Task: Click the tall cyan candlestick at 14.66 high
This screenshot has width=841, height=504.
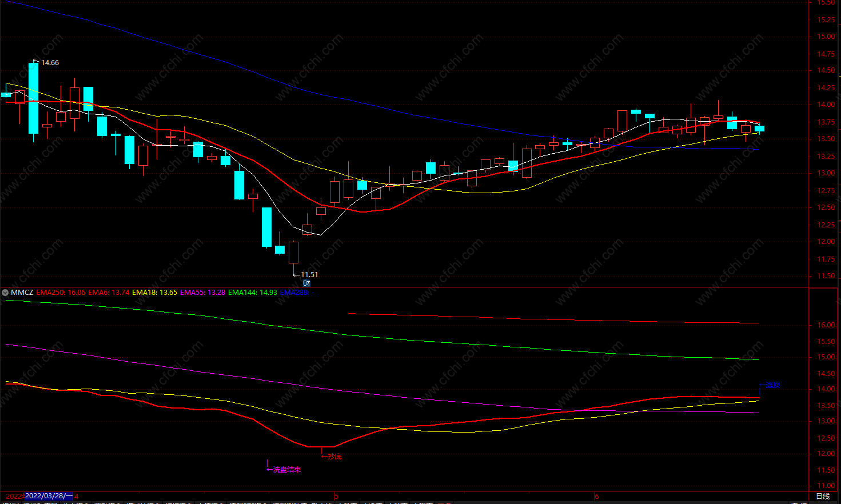Action: (33, 98)
